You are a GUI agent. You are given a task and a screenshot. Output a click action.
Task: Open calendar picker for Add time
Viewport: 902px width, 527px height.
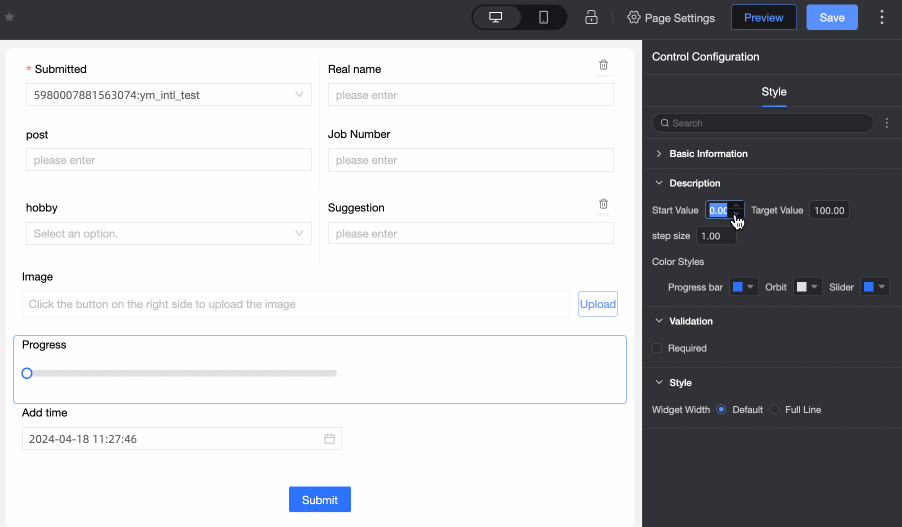(329, 439)
